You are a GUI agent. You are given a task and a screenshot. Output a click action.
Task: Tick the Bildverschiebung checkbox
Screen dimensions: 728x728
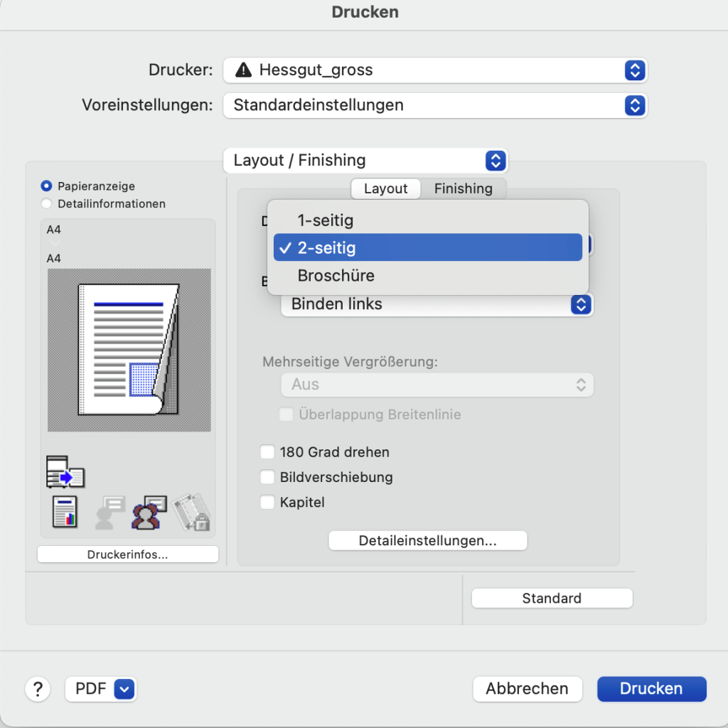(x=268, y=477)
